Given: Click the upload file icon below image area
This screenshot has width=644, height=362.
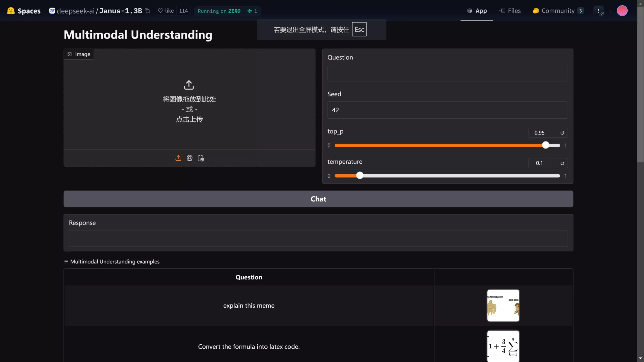Looking at the screenshot, I should pyautogui.click(x=178, y=158).
